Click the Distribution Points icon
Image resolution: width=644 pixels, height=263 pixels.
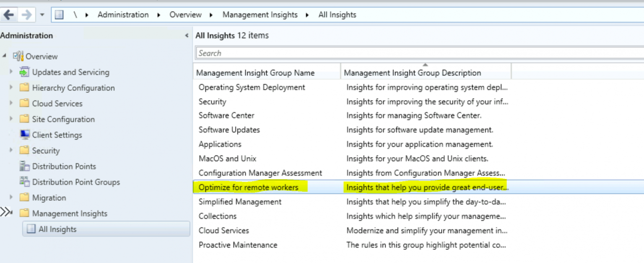(24, 166)
